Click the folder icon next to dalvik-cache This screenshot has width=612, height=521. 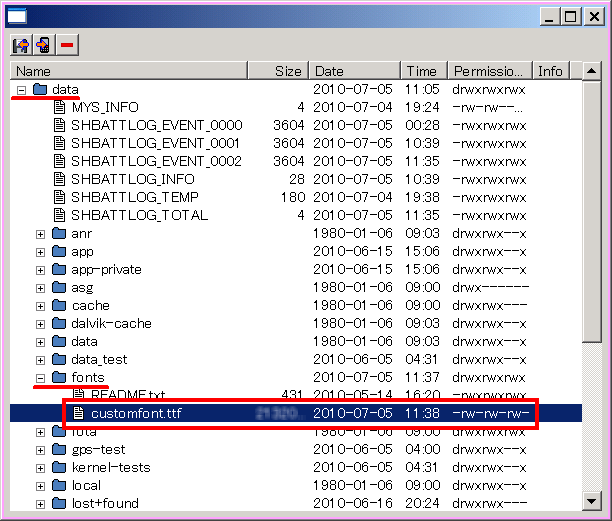pos(59,323)
